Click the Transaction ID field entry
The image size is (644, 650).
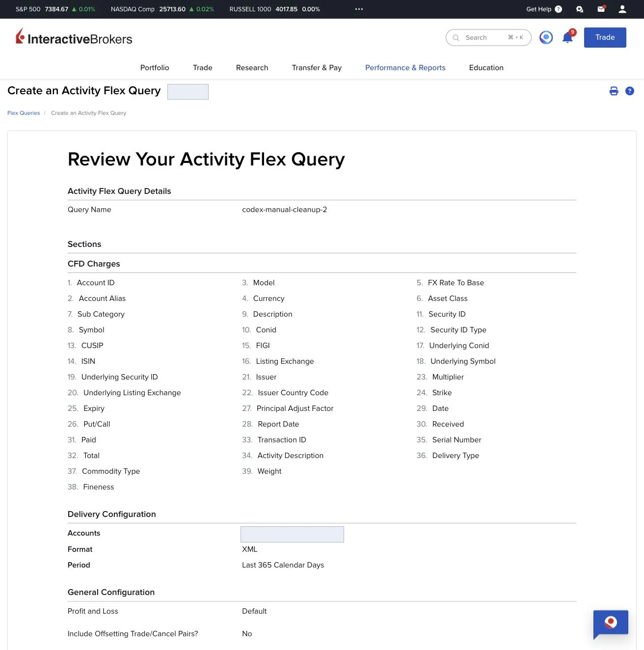tap(282, 440)
